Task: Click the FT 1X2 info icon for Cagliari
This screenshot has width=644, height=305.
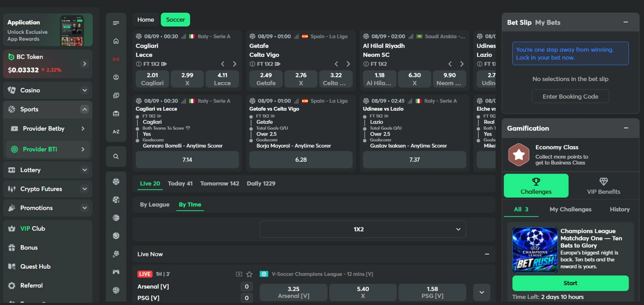Action: [138, 64]
